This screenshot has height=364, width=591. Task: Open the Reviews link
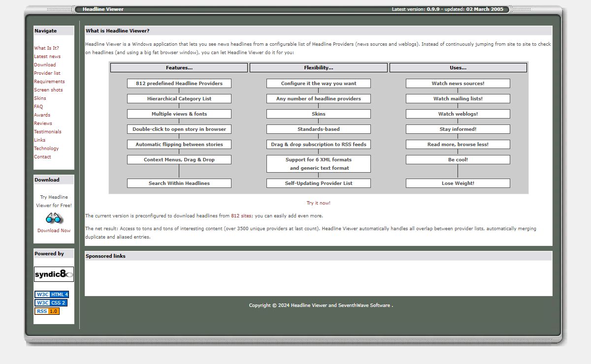click(x=43, y=123)
